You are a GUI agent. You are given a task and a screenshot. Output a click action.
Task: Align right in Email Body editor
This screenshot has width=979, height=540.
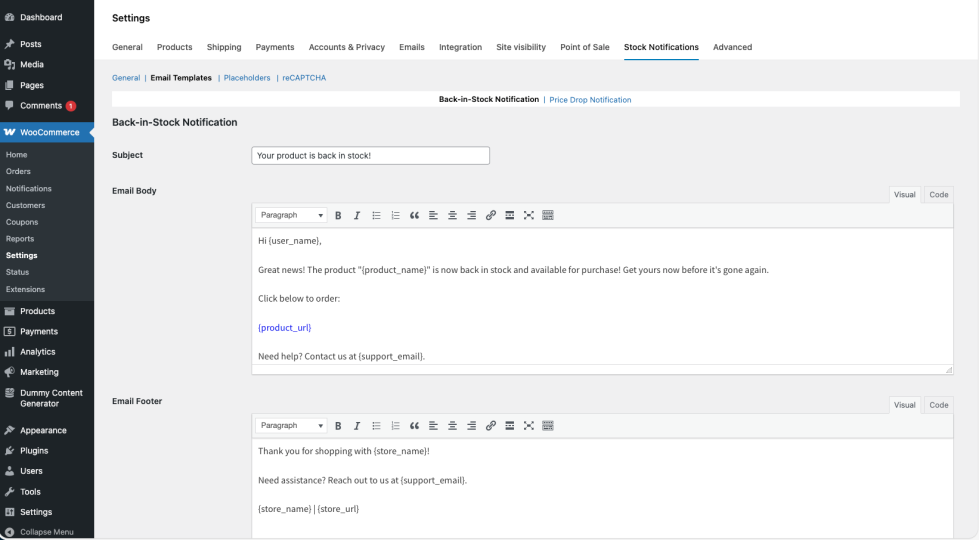(x=471, y=215)
